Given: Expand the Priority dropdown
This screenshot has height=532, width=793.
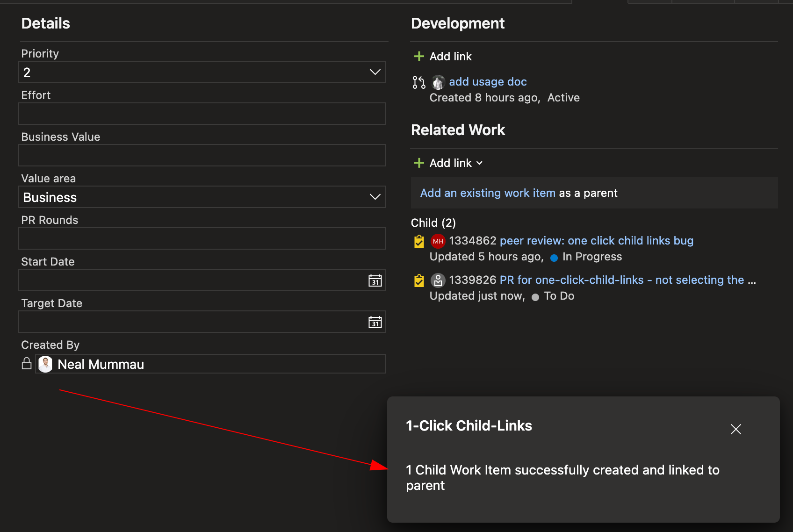Looking at the screenshot, I should (x=375, y=72).
